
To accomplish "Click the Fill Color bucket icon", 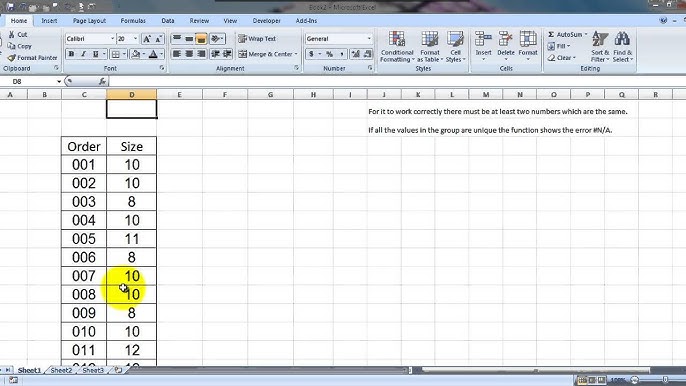I will coord(136,54).
